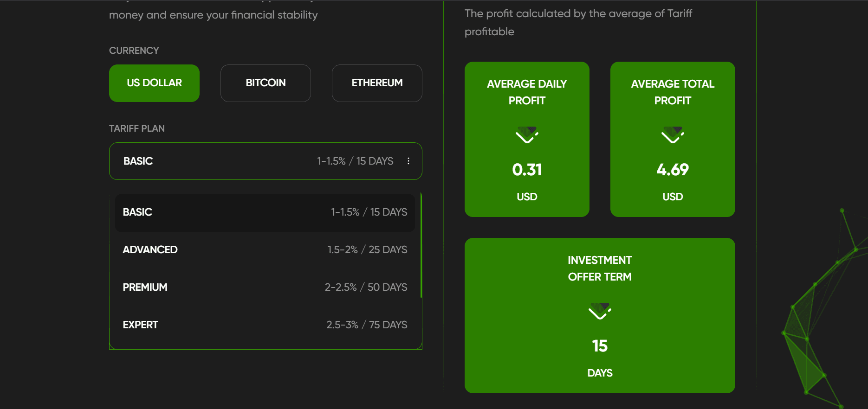
Task: Click arrow icon under Average Total Profit
Action: [x=673, y=135]
